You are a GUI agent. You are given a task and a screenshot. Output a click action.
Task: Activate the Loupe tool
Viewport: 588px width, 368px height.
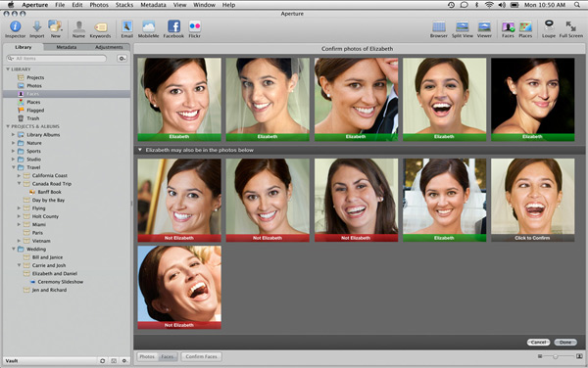[x=549, y=26]
